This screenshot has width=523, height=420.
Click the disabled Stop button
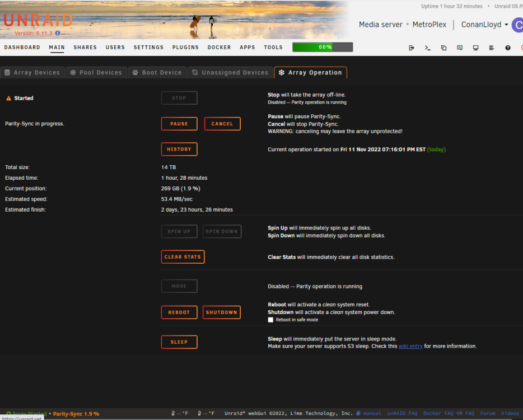(179, 98)
